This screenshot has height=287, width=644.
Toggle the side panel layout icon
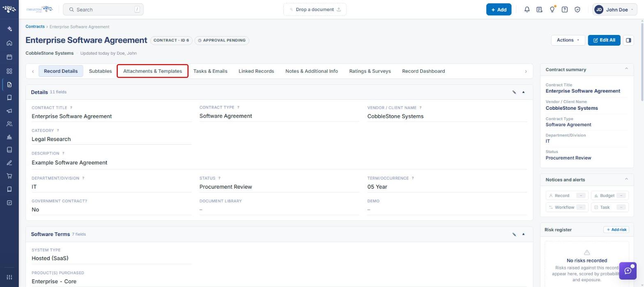pyautogui.click(x=628, y=40)
